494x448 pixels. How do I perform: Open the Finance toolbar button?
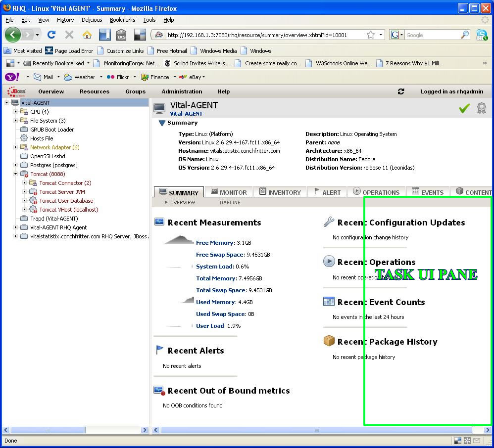(155, 77)
